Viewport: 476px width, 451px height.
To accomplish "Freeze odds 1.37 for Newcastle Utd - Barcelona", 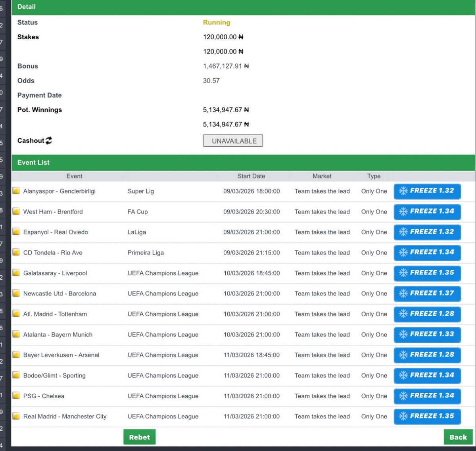I will (x=427, y=294).
